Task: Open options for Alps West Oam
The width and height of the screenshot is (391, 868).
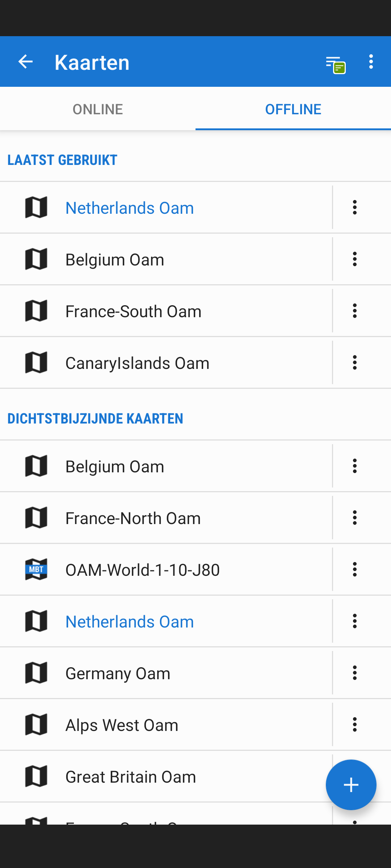Action: point(355,725)
